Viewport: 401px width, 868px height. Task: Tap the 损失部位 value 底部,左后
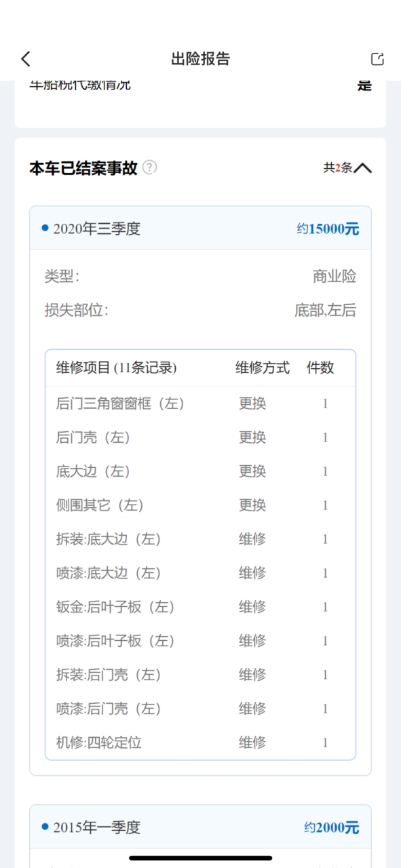pyautogui.click(x=325, y=311)
